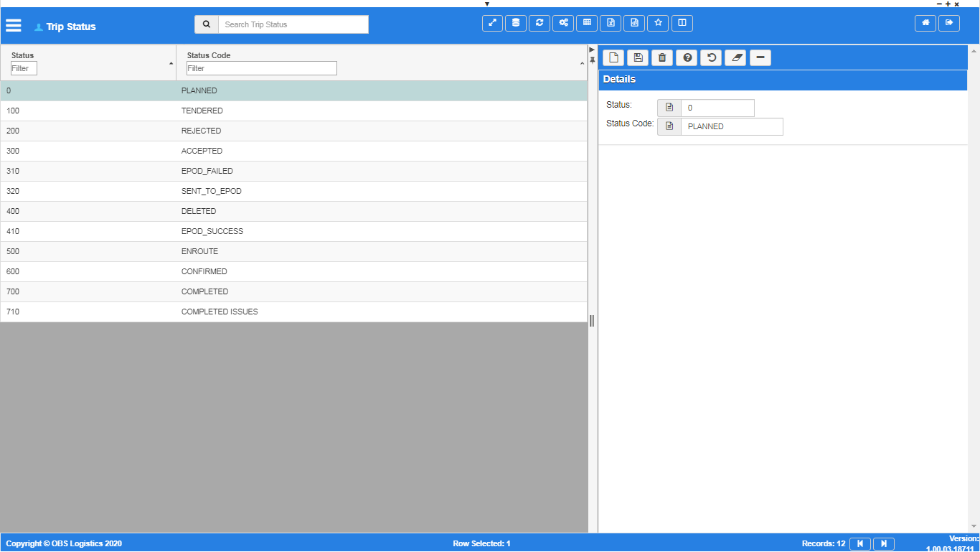Click the sign-out exit icon
980x552 pixels.
click(x=949, y=23)
